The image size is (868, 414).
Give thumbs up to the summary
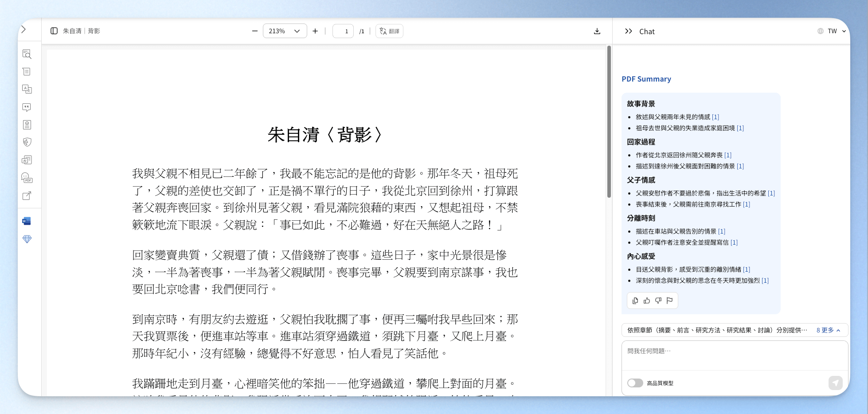(647, 301)
